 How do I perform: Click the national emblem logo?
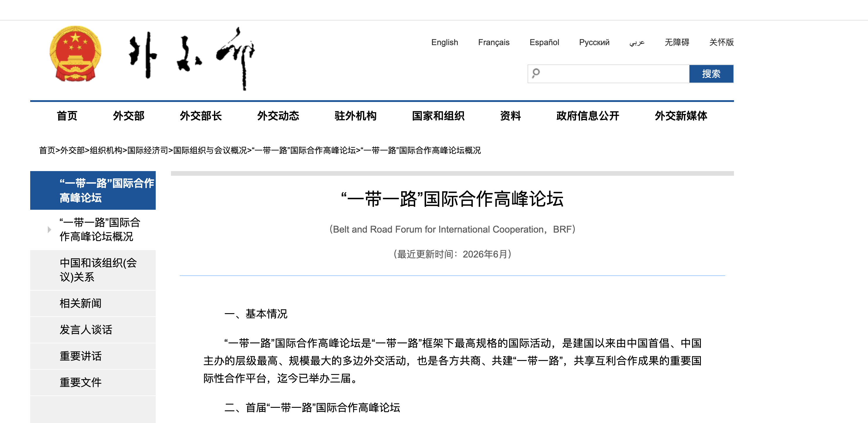(75, 54)
